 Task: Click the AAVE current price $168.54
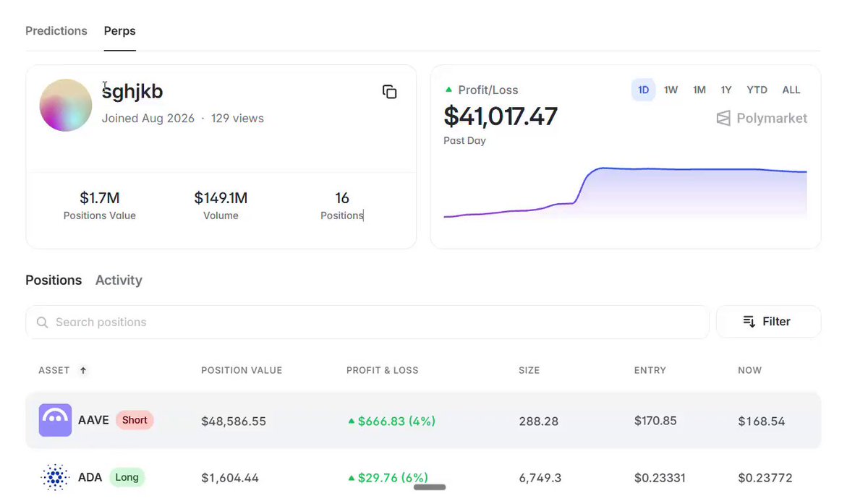(x=762, y=421)
